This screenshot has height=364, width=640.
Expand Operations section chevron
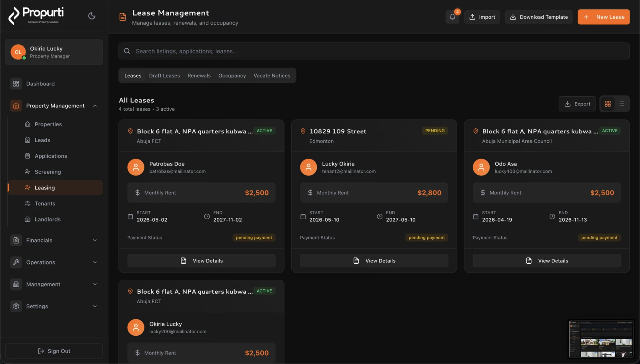click(95, 263)
